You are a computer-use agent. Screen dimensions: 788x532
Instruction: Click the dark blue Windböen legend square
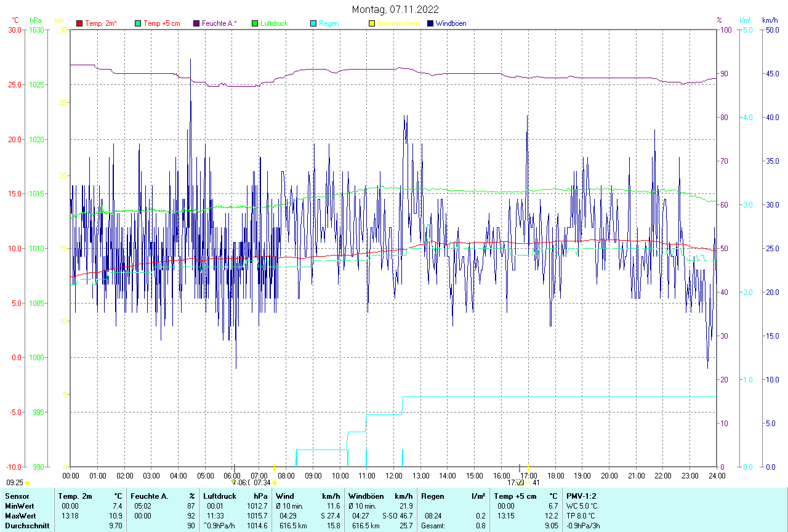[430, 23]
